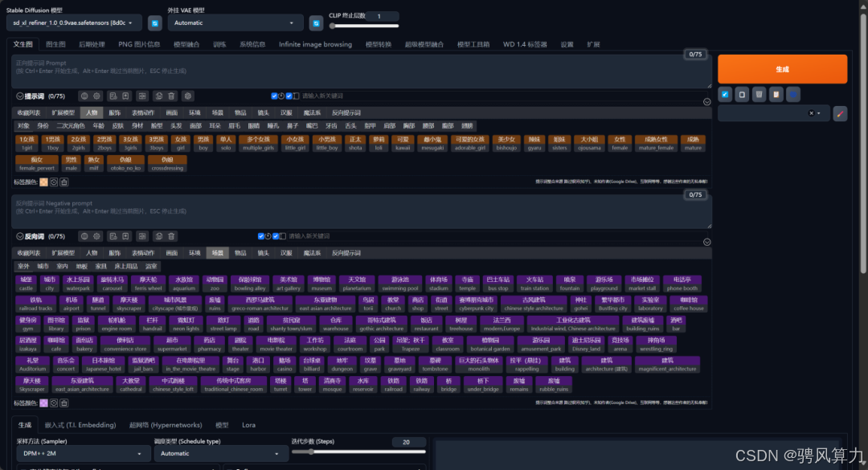The height and width of the screenshot is (470, 868).
Task: Click globe icon in 提示词 toolbar
Action: [x=84, y=96]
